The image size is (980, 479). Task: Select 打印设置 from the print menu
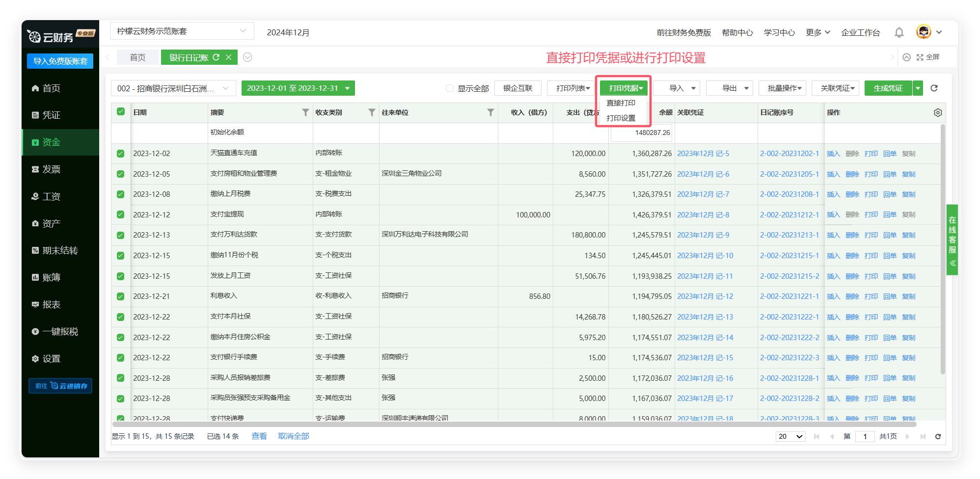point(621,118)
